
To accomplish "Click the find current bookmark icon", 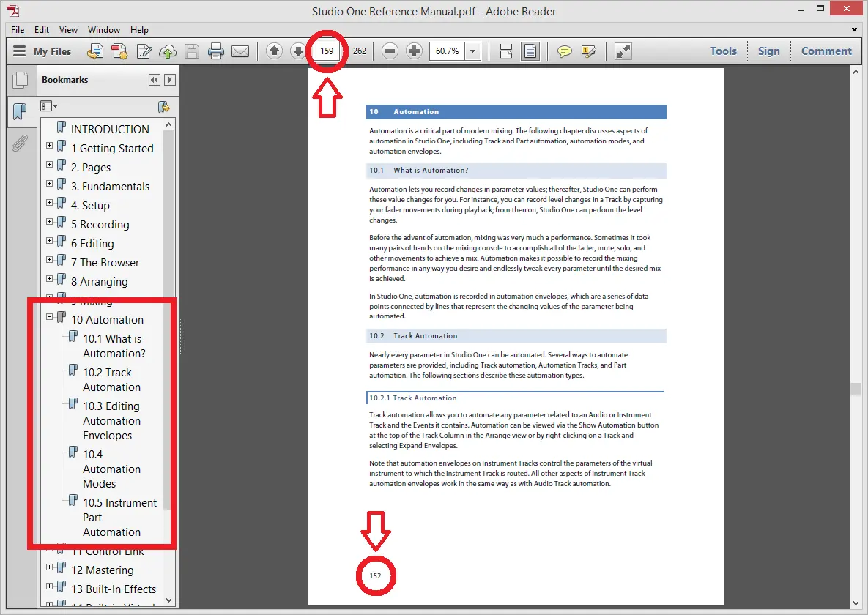I will (x=163, y=106).
